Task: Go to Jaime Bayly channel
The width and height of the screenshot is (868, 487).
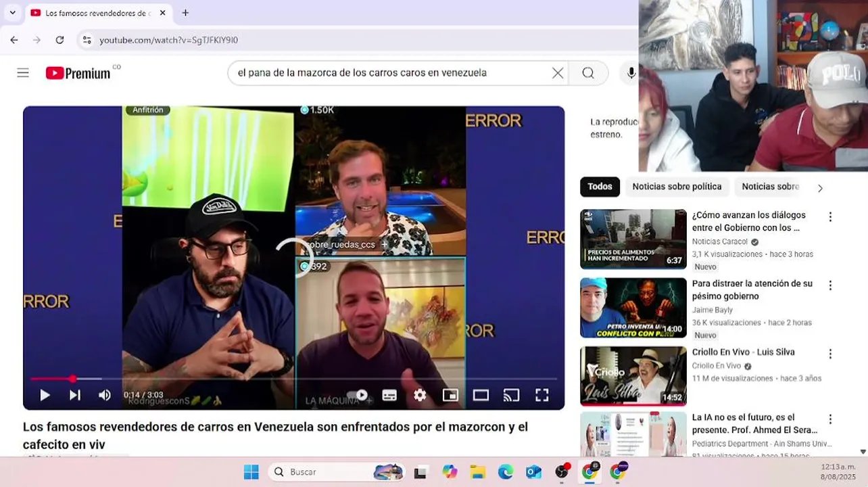Action: (x=713, y=310)
